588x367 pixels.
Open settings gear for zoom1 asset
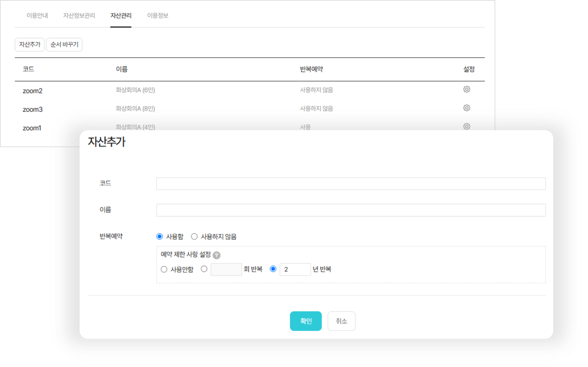(x=466, y=126)
